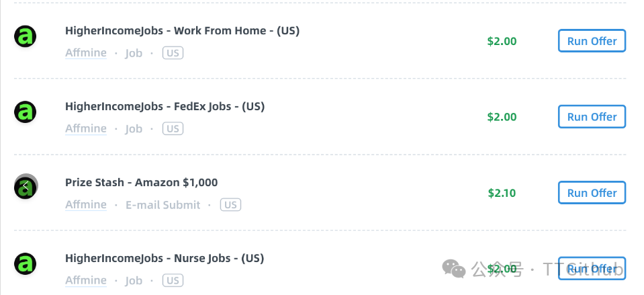Run the Prize Stash Amazon $1,000 offer
Screen dimensions: 644x295
click(x=592, y=193)
